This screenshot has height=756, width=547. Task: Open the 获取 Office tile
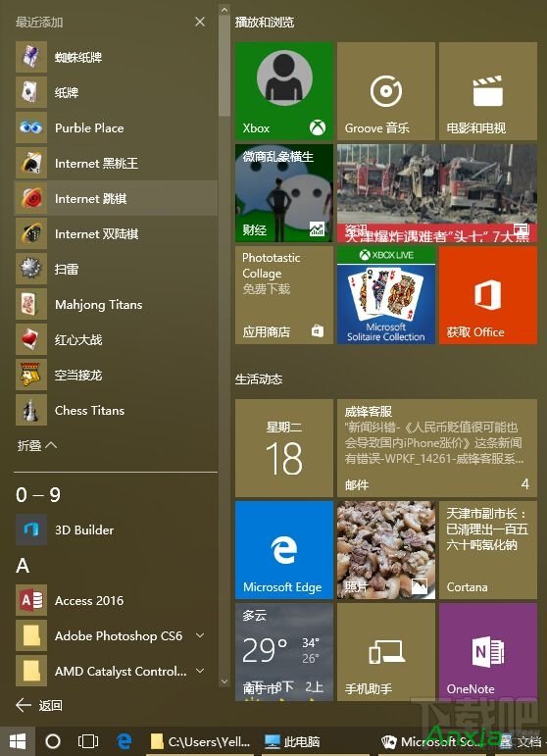[x=488, y=295]
